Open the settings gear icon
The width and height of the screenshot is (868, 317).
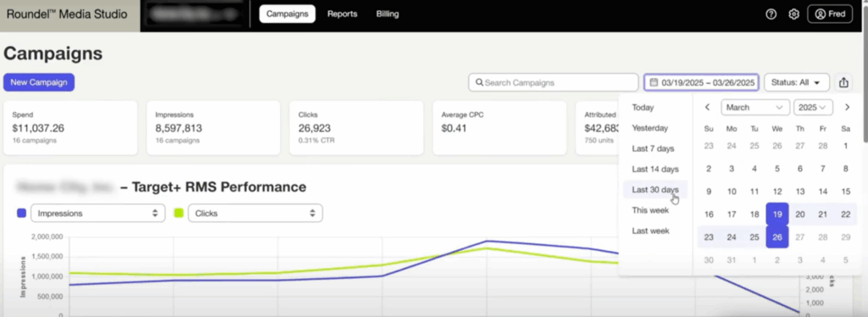pos(793,14)
